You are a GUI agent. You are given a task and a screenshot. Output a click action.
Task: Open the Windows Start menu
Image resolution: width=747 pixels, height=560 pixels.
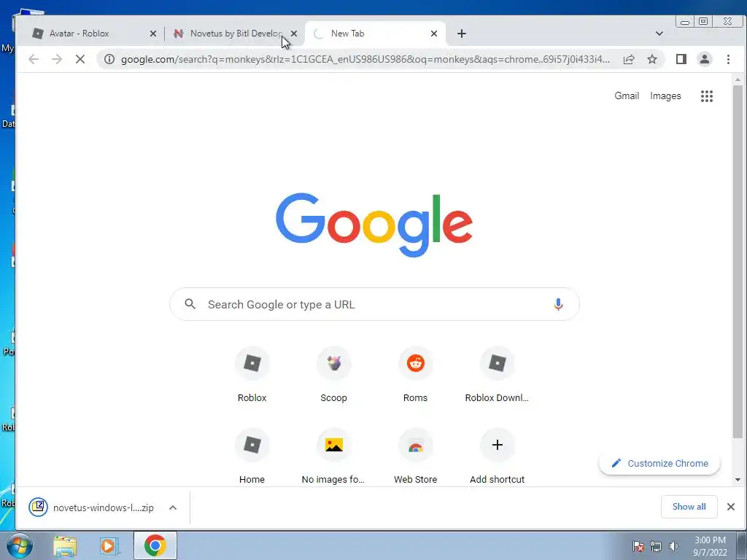pos(20,545)
